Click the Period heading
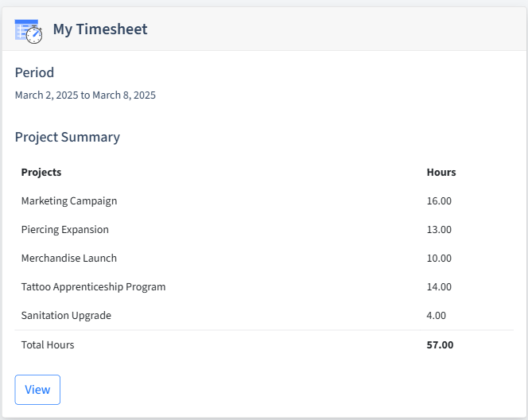528x420 pixels. [34, 72]
